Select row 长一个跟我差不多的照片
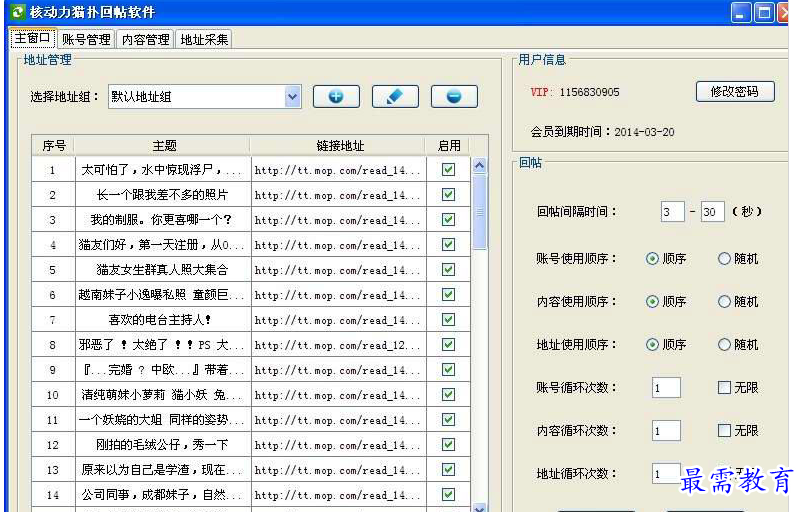The height and width of the screenshot is (512, 802). 251,195
